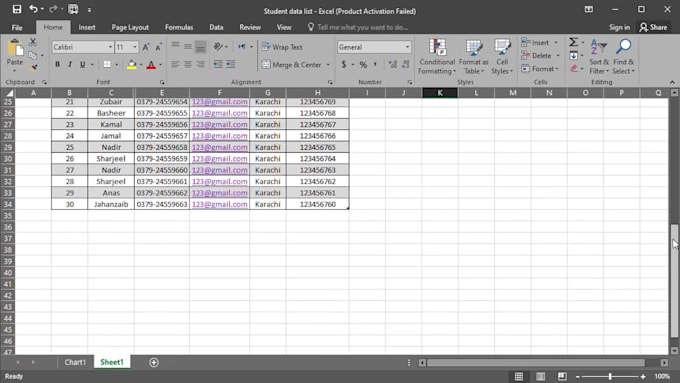Collapse the ribbon with the chevron
This screenshot has width=680, height=383.
click(x=672, y=82)
